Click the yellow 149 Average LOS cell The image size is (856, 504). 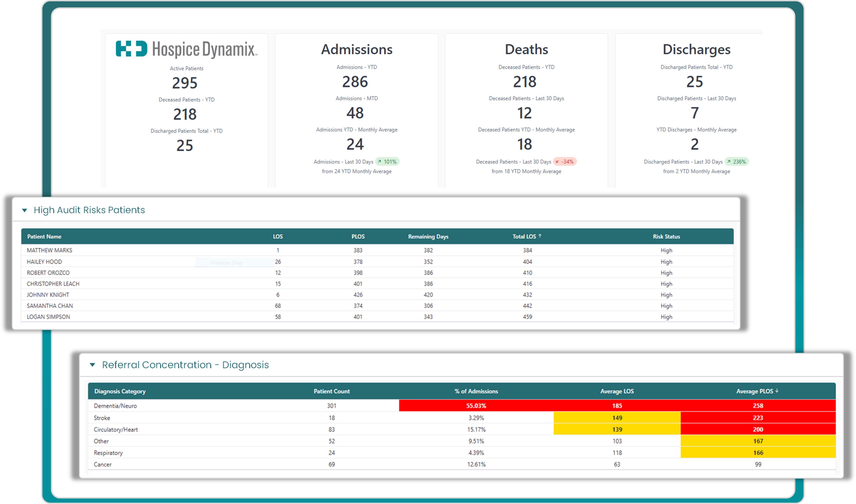[617, 418]
